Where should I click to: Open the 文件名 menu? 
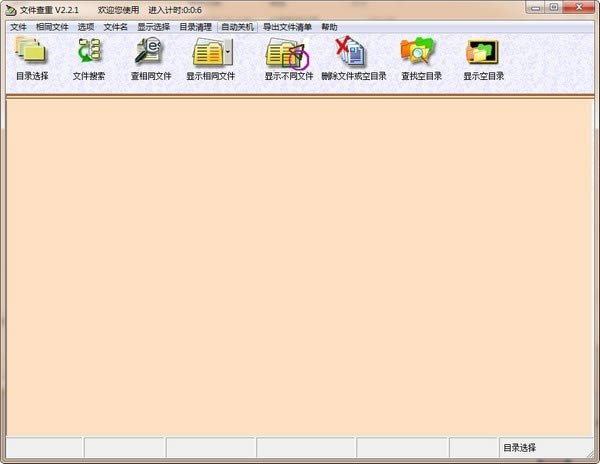[x=116, y=27]
